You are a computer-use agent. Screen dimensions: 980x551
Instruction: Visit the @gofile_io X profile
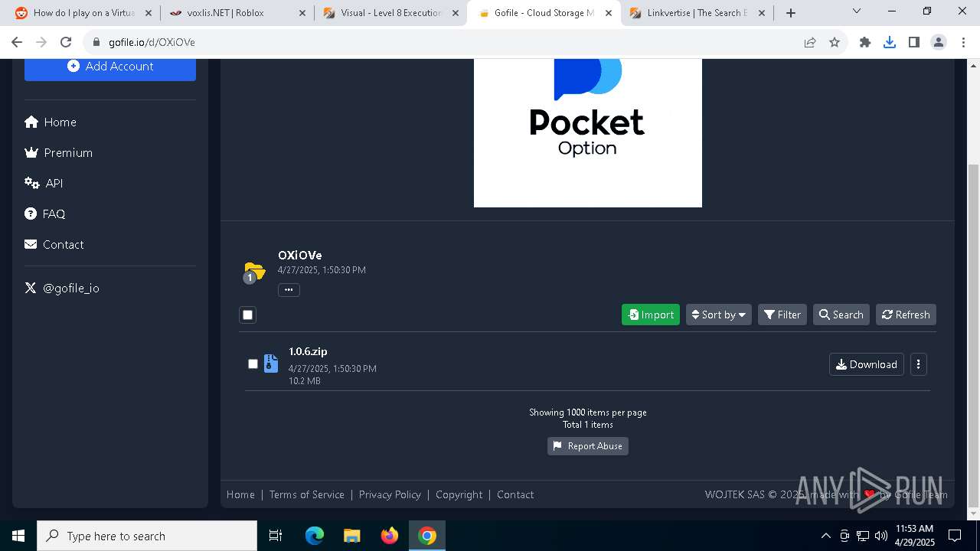[62, 289]
